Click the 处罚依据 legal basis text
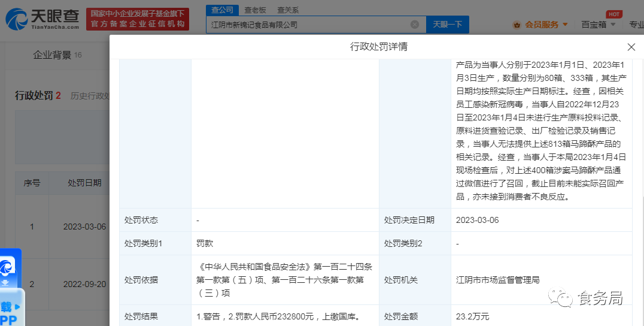The height and width of the screenshot is (326, 644). pos(284,280)
